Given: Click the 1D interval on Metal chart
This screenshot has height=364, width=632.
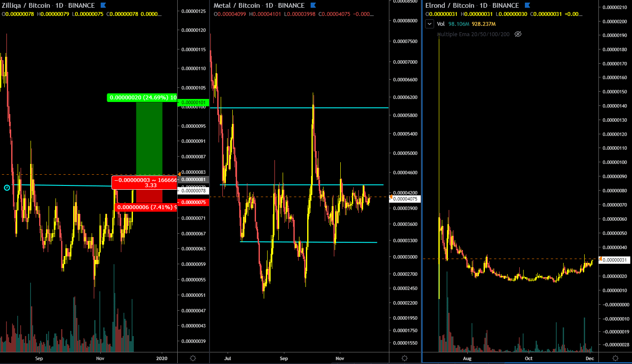Looking at the screenshot, I should click(269, 6).
